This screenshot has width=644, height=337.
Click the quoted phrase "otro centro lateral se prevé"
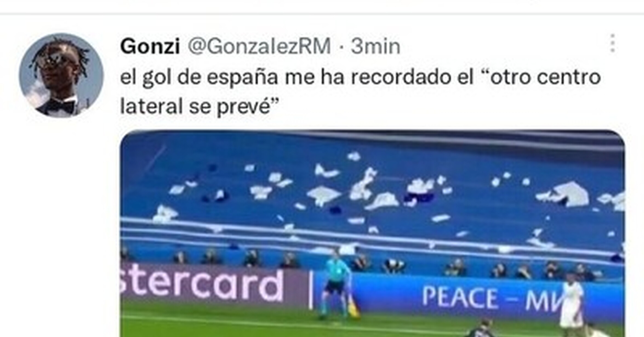tap(360, 92)
